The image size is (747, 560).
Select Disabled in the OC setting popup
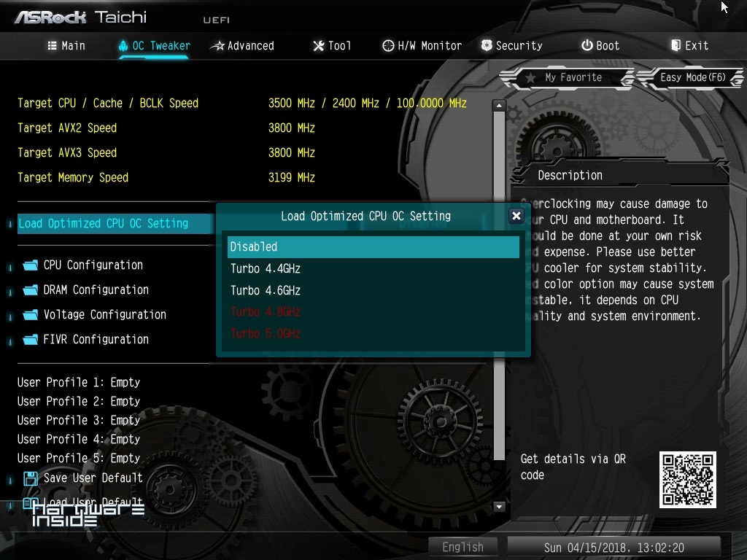pyautogui.click(x=373, y=247)
